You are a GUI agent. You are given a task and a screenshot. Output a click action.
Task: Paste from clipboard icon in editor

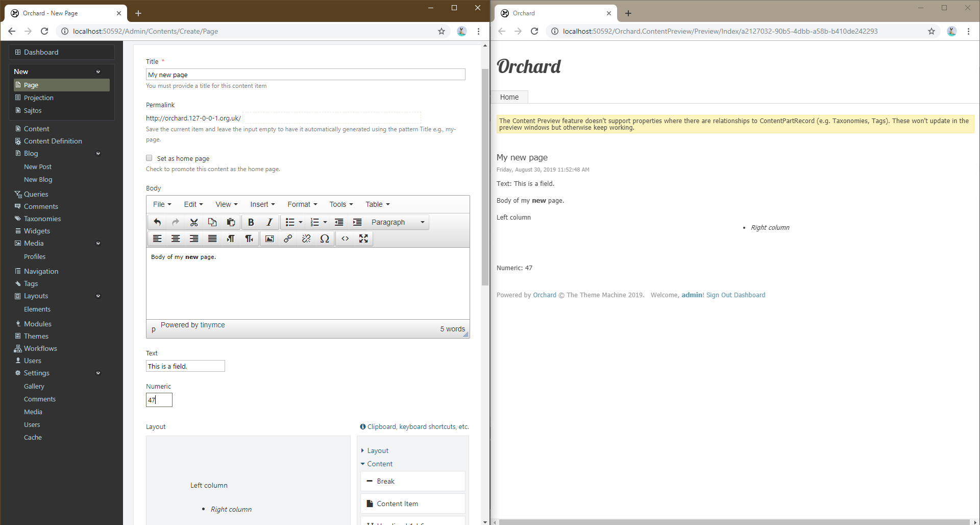click(231, 222)
